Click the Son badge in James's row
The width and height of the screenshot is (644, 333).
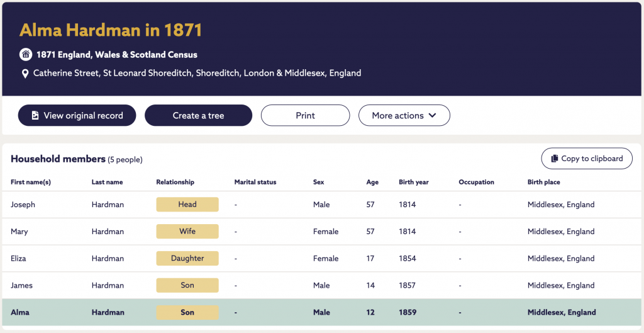tap(187, 285)
